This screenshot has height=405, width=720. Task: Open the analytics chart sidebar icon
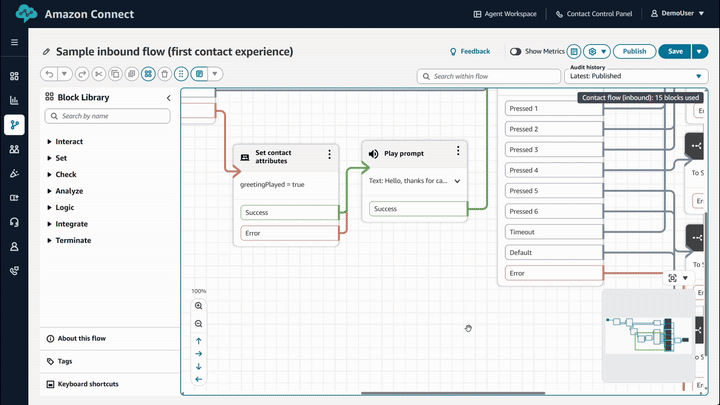pos(14,100)
